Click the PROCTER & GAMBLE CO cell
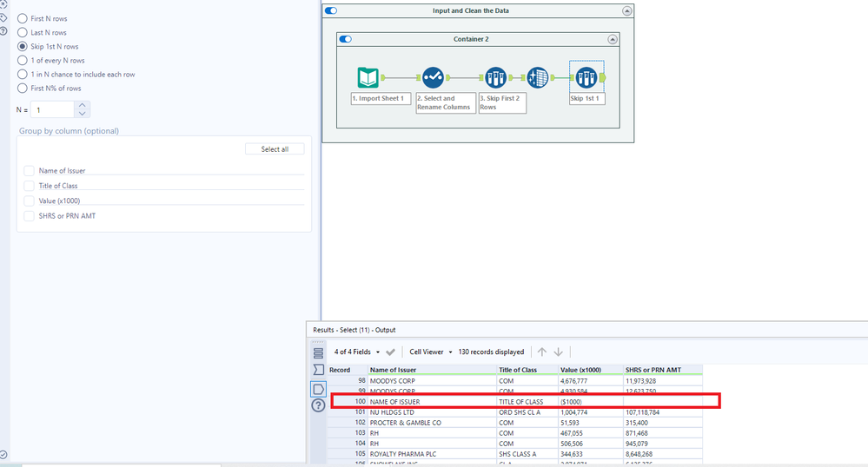868x467 pixels. tap(433, 423)
